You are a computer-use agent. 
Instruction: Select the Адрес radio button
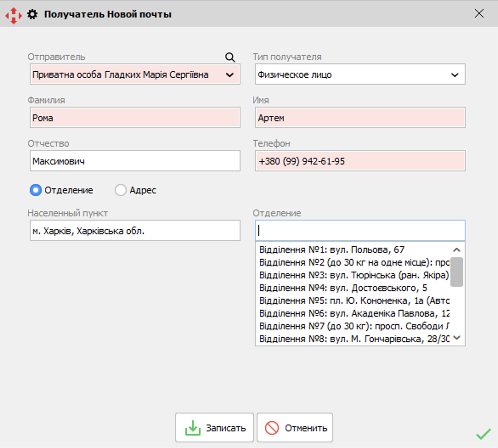pos(121,190)
